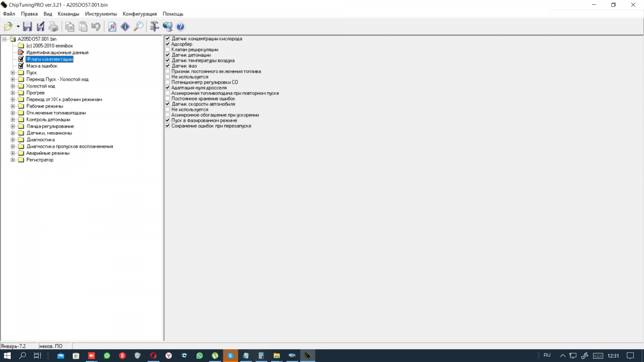Open Skype from the taskbar

[231, 356]
